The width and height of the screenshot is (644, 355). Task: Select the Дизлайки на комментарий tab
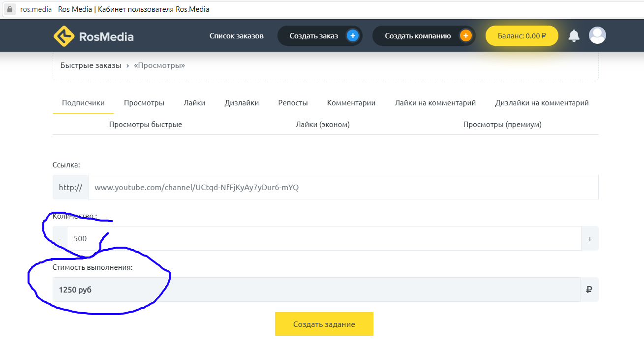tap(542, 103)
